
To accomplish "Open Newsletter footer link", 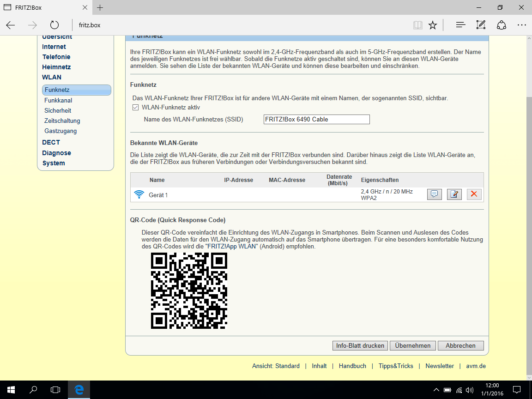I will [440, 366].
